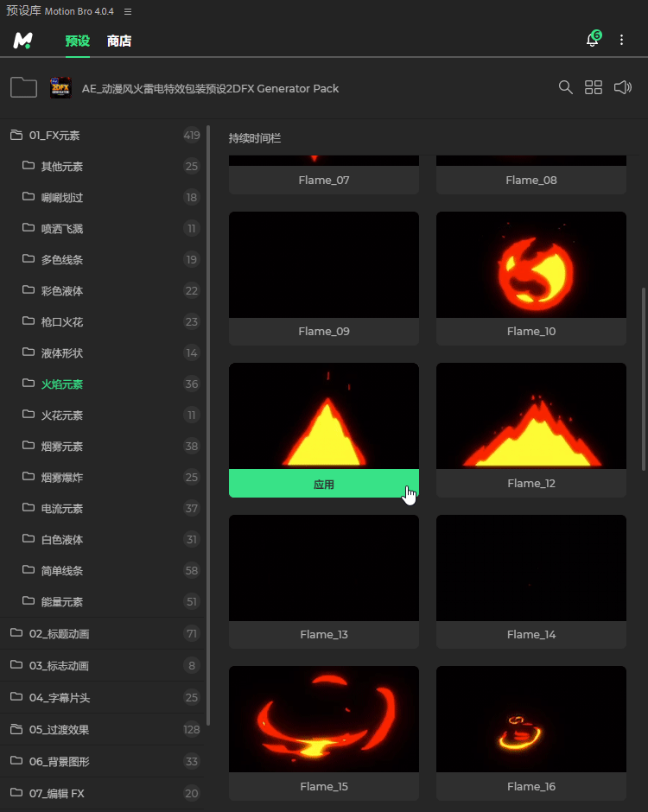The image size is (648, 812).
Task: Select the 火焰元素 category
Action: click(x=104, y=384)
